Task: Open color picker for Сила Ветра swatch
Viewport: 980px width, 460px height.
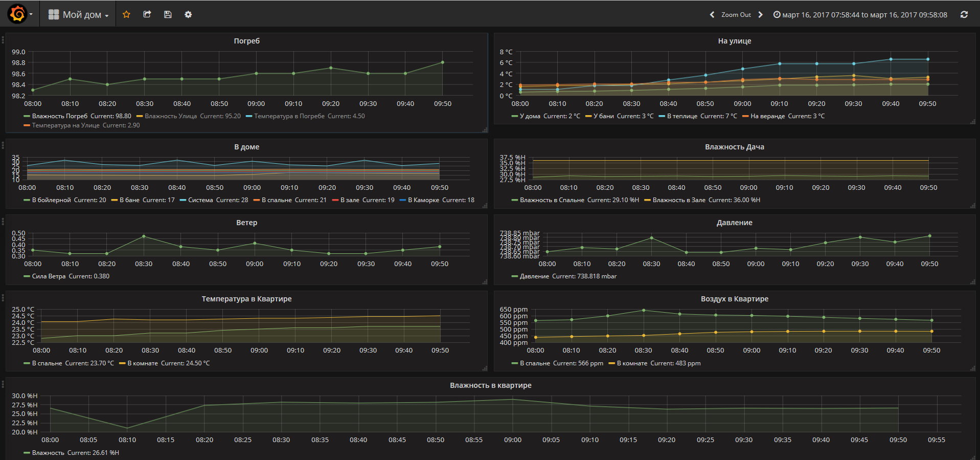Action: pos(27,277)
